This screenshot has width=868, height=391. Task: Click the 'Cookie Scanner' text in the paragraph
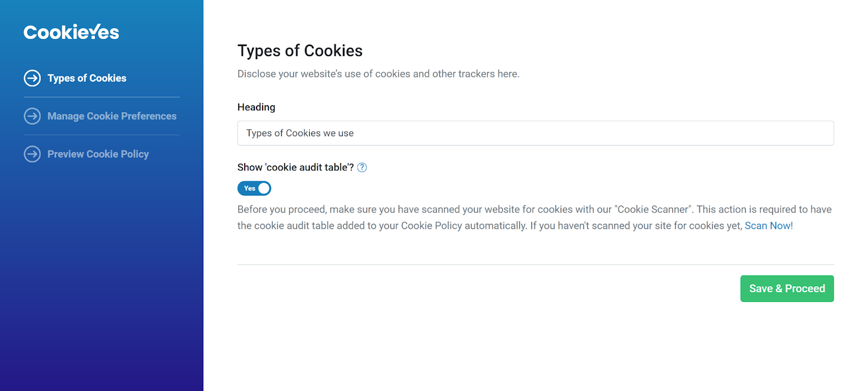click(653, 209)
